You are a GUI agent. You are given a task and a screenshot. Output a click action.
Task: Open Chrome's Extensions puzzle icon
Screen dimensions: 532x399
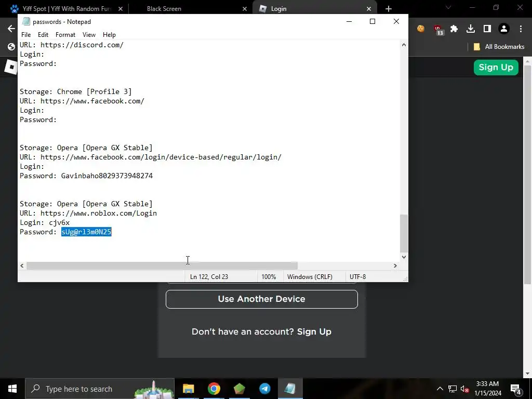coord(454,29)
